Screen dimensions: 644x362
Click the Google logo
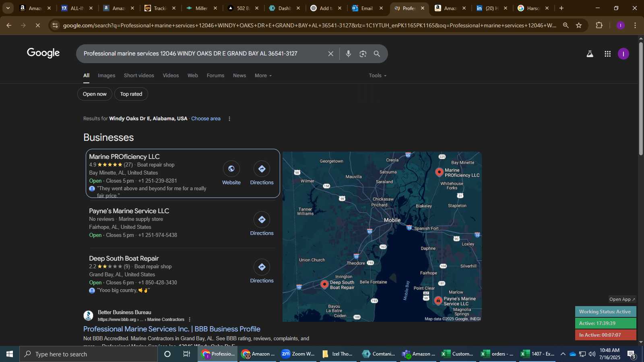click(43, 53)
